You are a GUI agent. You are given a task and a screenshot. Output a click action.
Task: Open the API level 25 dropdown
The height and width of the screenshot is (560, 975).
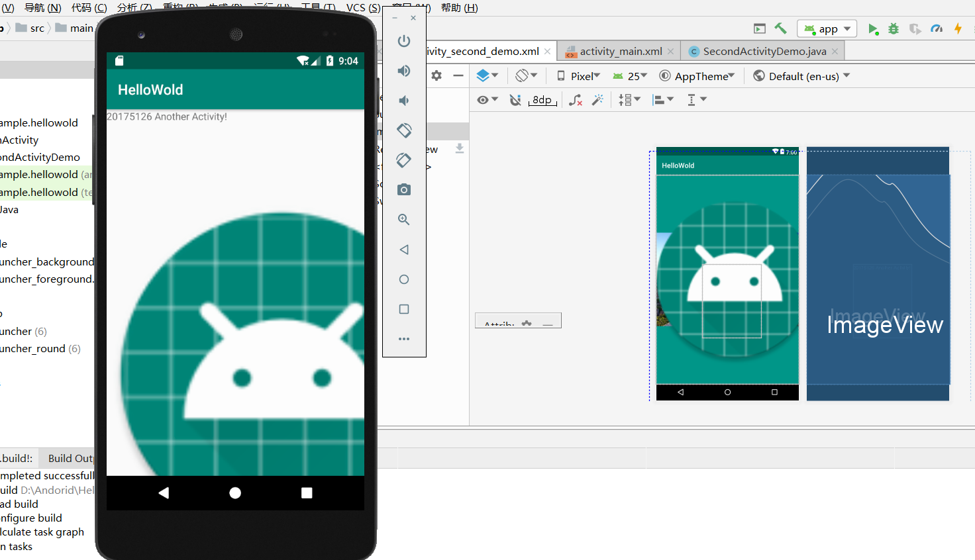pyautogui.click(x=630, y=76)
